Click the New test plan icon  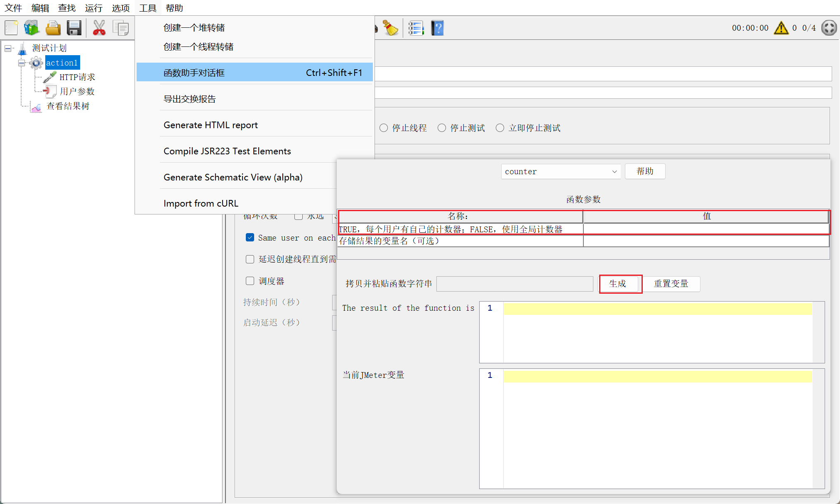click(11, 28)
